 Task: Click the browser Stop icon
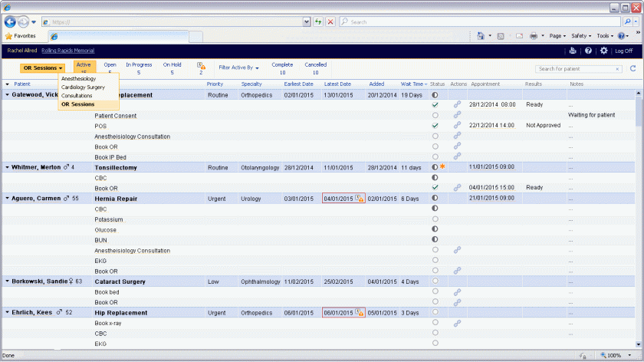(330, 21)
